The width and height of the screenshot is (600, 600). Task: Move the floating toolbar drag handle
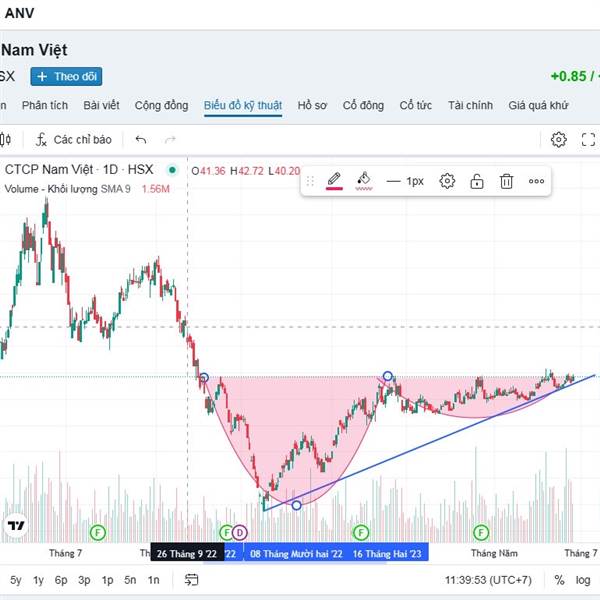click(310, 181)
